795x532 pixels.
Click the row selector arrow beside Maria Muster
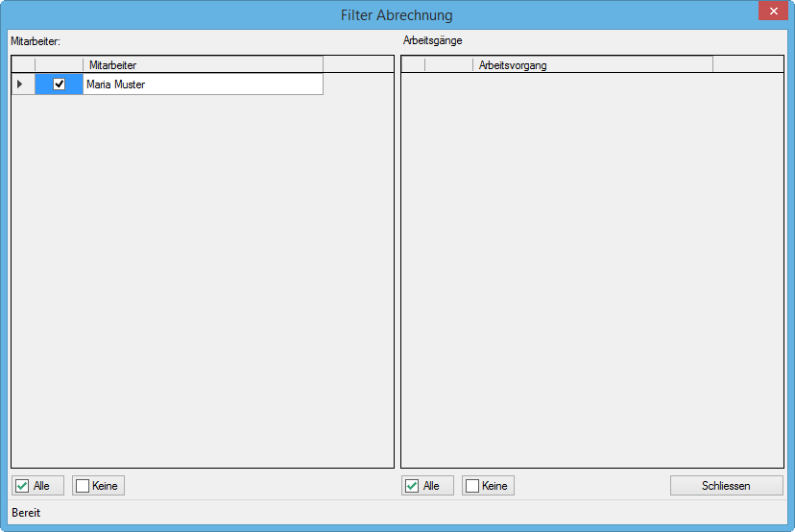(x=21, y=85)
